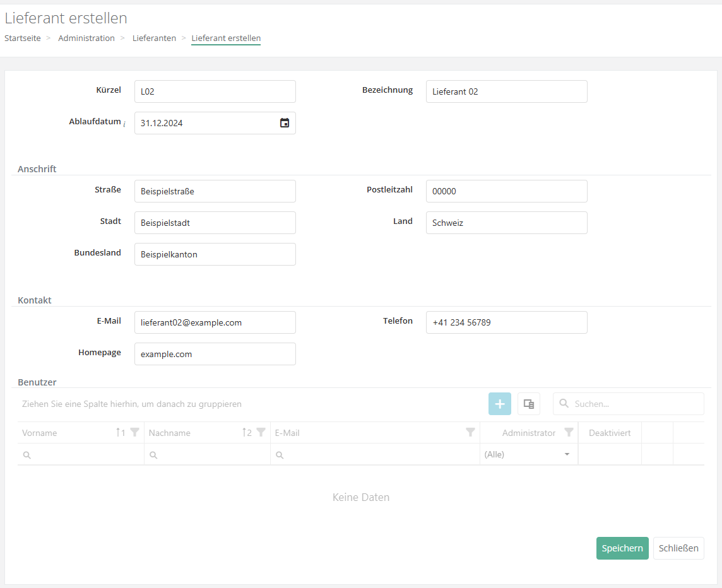Click the Schließen button
Viewport: 722px width, 588px height.
[x=678, y=548]
